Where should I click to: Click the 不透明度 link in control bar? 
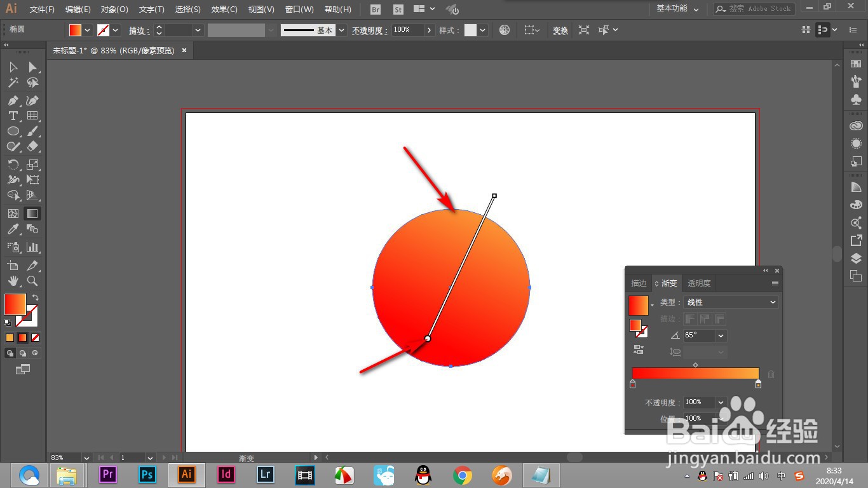[370, 30]
